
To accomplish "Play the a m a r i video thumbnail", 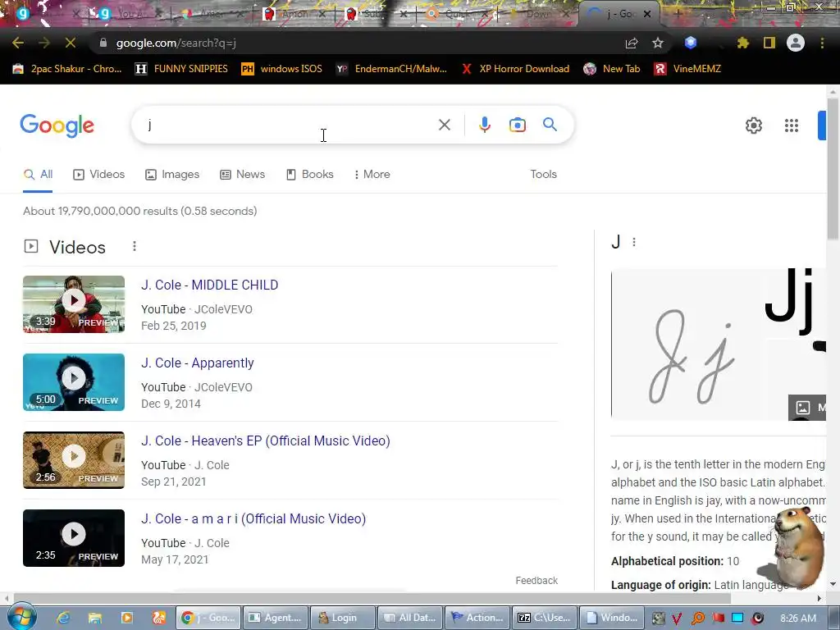I will click(x=74, y=538).
